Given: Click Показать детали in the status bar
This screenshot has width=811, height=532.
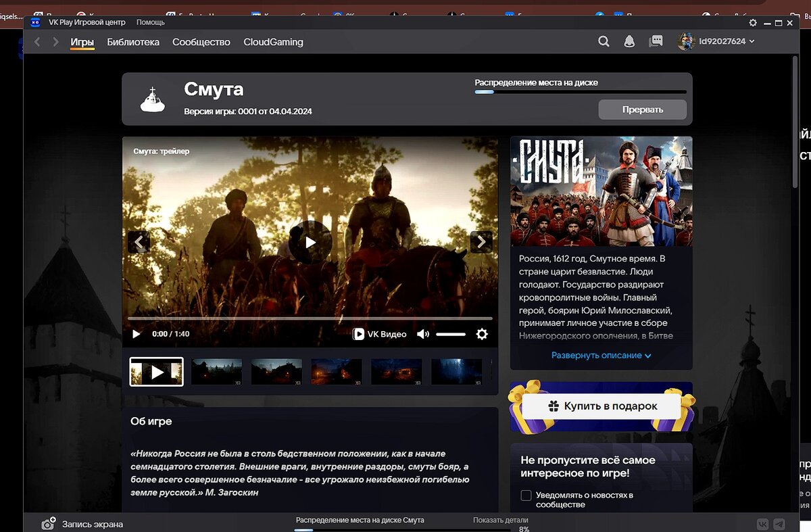Looking at the screenshot, I should pos(501,520).
